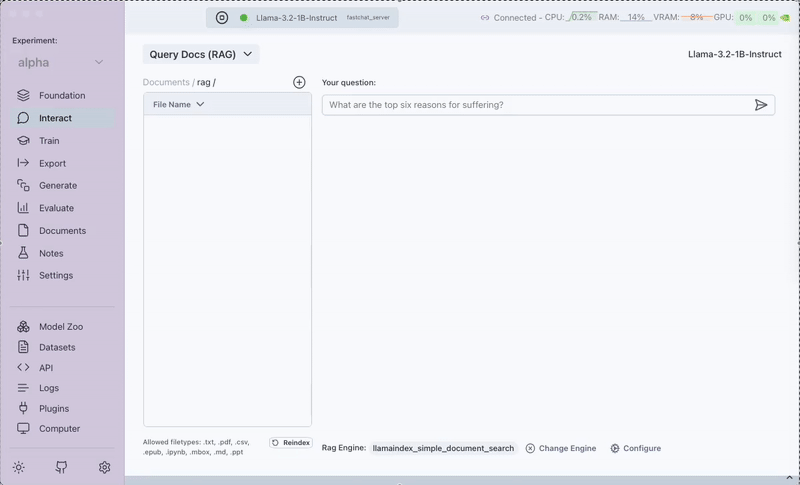Click the Documents breadcrumb link
Image resolution: width=800 pixels, height=485 pixels.
pyautogui.click(x=166, y=82)
